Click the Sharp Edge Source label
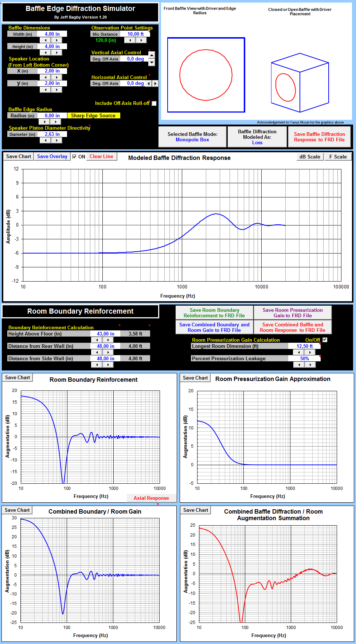 [93, 115]
